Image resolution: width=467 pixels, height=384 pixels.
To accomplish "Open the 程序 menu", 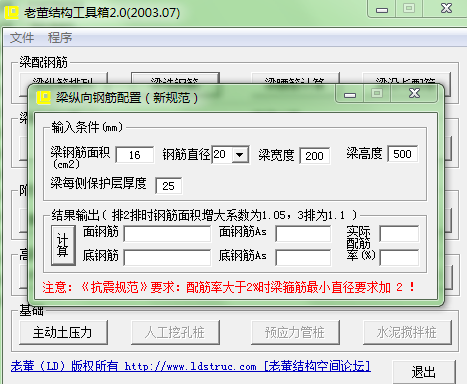I will [60, 38].
